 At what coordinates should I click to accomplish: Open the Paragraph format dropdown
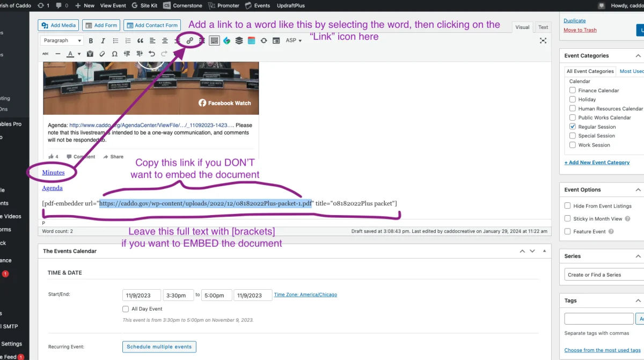(x=62, y=41)
